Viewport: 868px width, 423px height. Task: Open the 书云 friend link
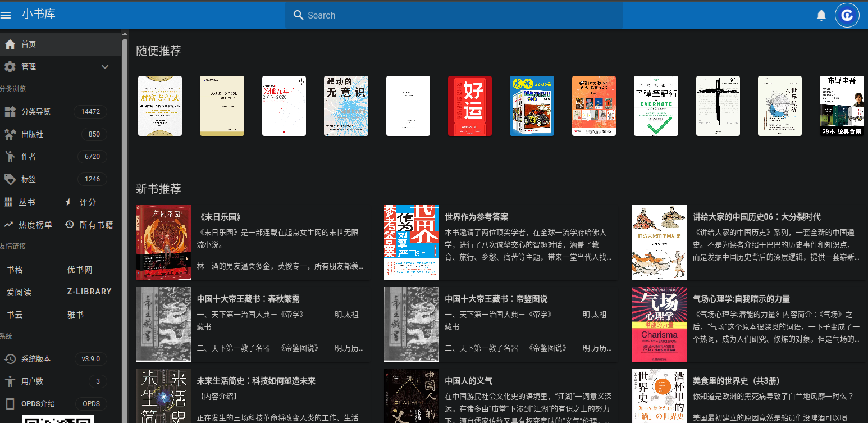click(15, 315)
